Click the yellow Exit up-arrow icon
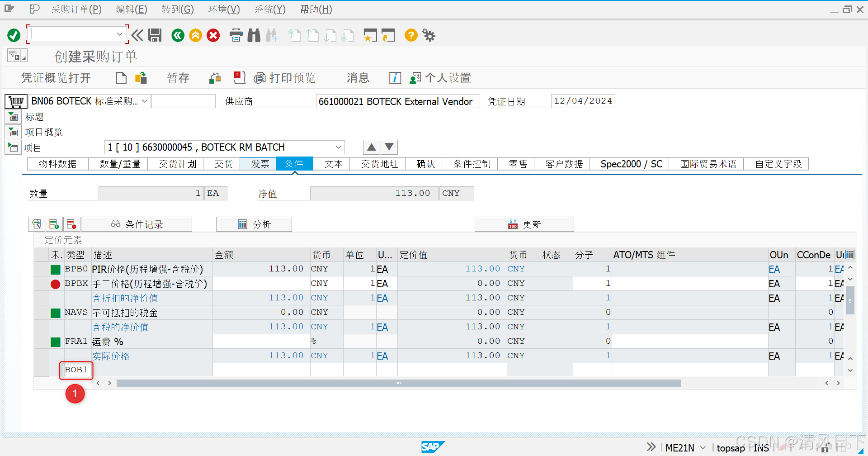 coord(196,35)
